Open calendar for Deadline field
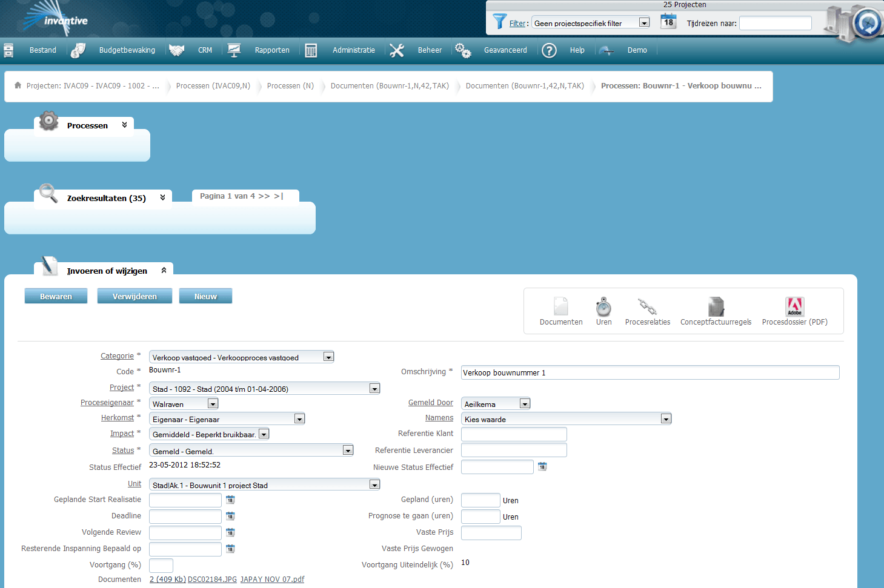The height and width of the screenshot is (588, 884). coord(230,516)
